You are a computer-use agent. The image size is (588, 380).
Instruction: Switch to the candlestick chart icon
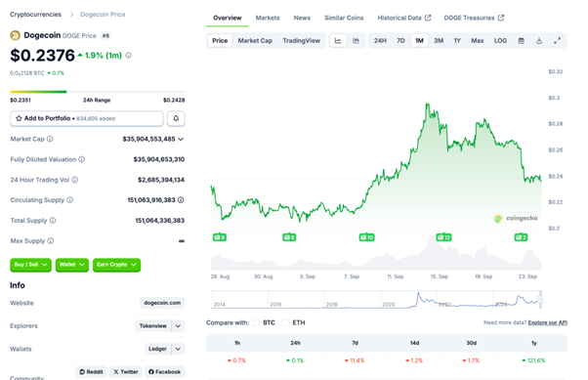356,40
